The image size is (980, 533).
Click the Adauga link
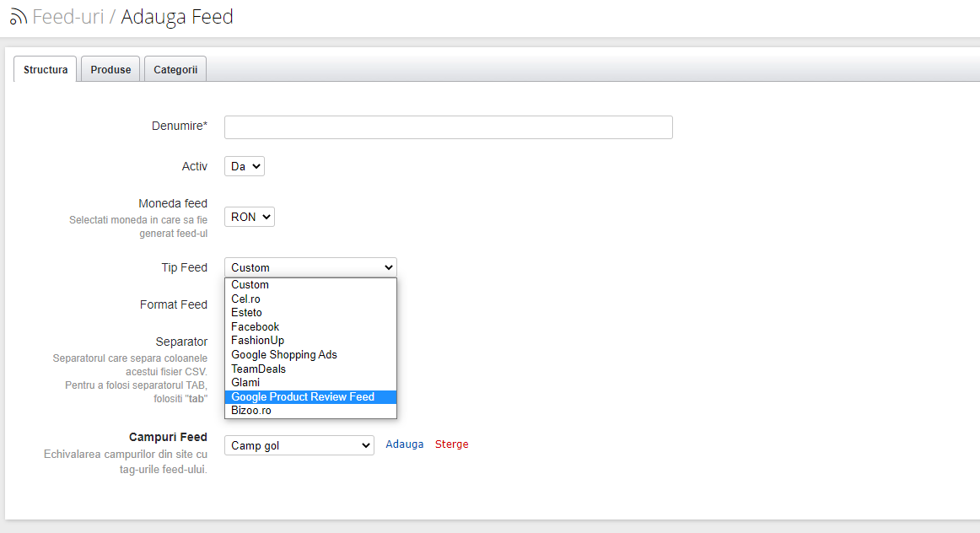(x=404, y=444)
